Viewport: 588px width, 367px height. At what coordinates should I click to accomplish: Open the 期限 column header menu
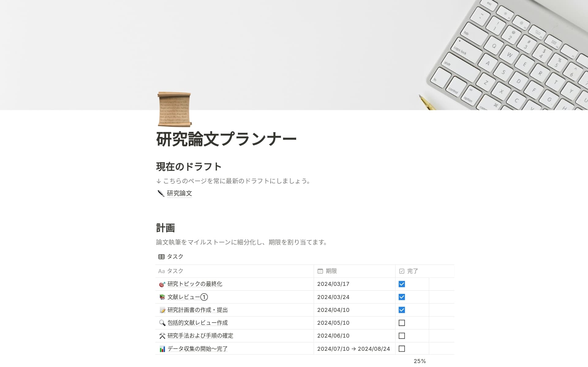point(331,271)
